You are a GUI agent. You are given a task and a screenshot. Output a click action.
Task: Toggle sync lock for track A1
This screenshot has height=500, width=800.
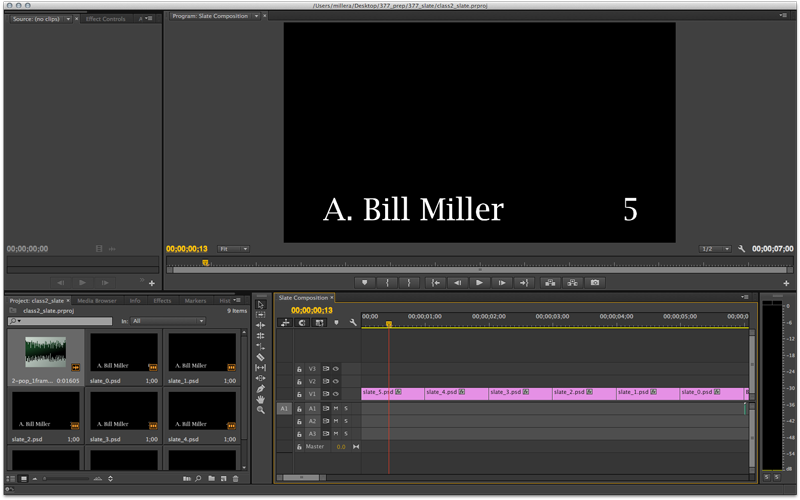[326, 408]
